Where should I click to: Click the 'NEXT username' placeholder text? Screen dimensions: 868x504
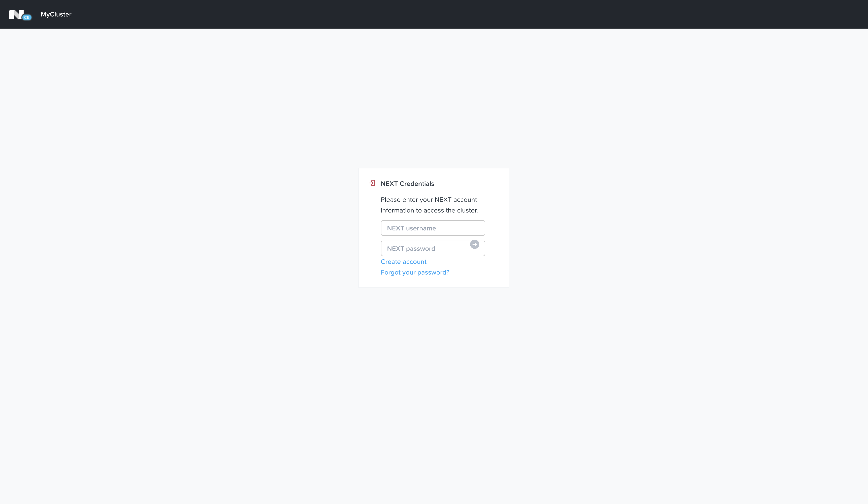coord(411,228)
